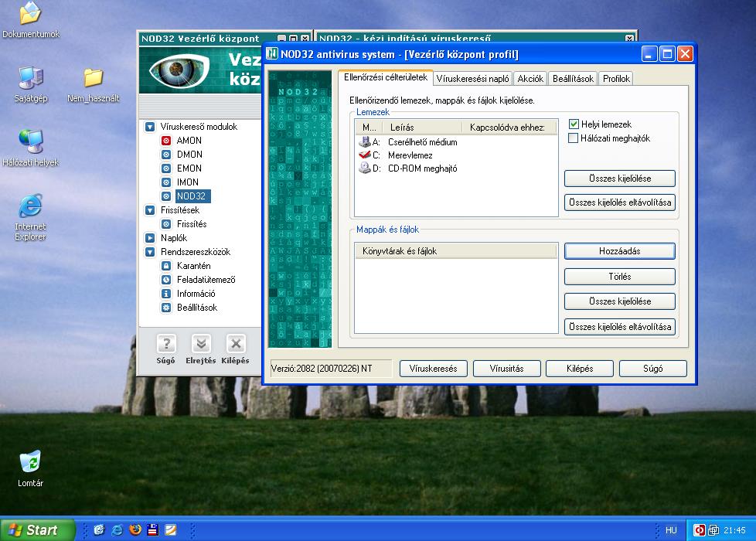The height and width of the screenshot is (541, 756).
Task: Click the Elrejtés icon in control center
Action: (201, 344)
